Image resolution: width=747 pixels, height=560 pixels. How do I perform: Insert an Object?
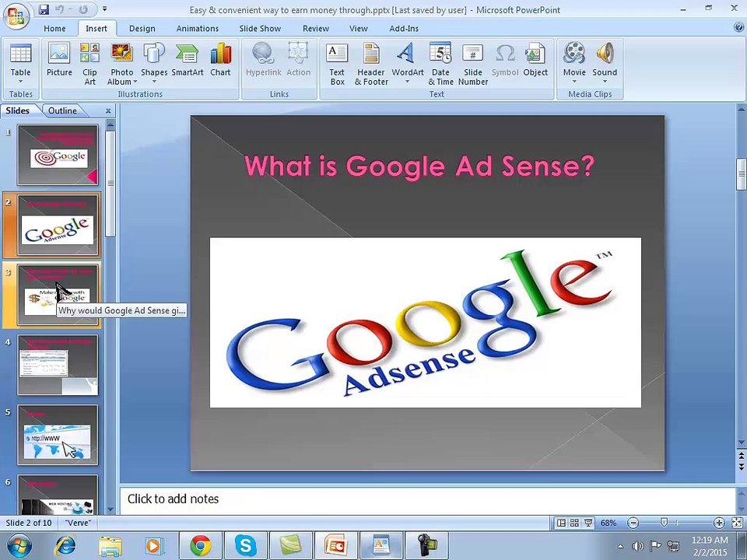click(x=535, y=60)
